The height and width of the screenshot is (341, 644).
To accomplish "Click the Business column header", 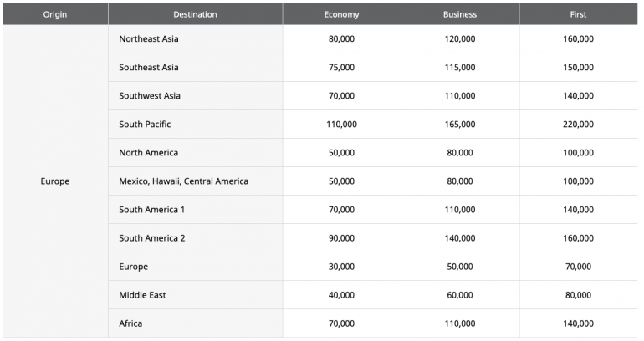I will tap(460, 14).
